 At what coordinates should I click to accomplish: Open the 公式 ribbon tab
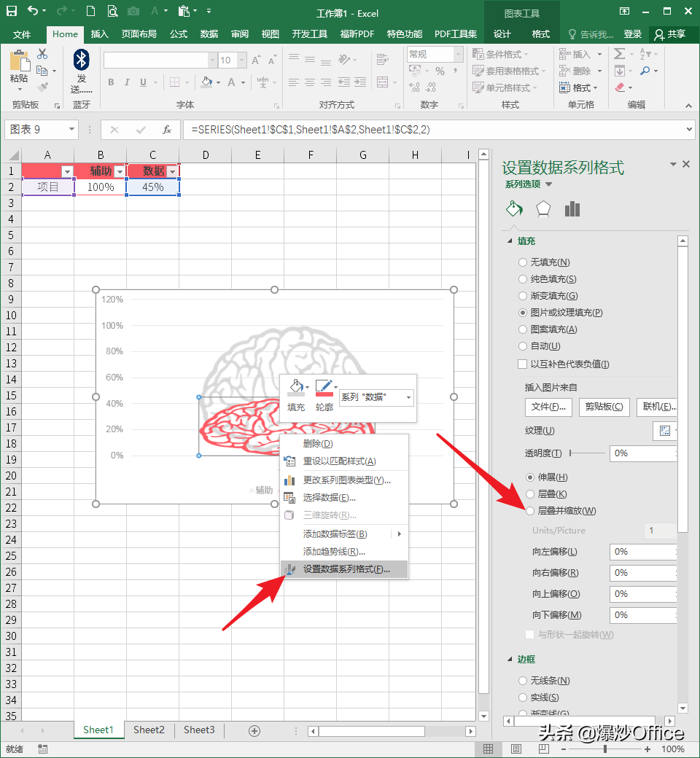pyautogui.click(x=179, y=34)
